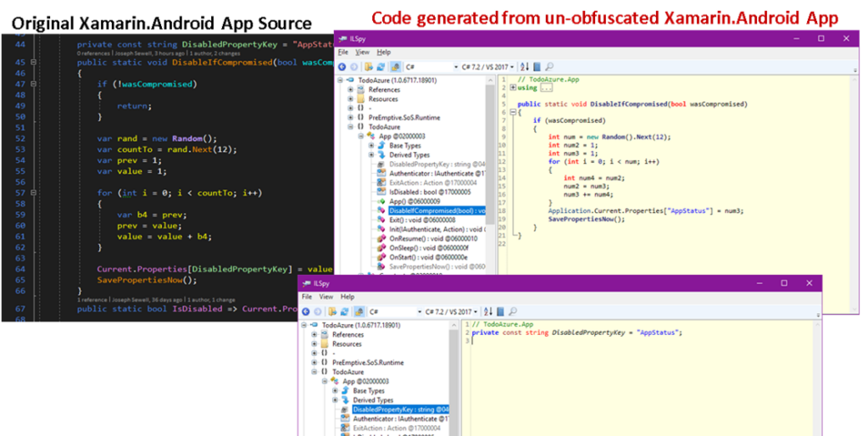The image size is (868, 436).
Task: Open Help menu in upper ILSpy window
Action: click(384, 52)
